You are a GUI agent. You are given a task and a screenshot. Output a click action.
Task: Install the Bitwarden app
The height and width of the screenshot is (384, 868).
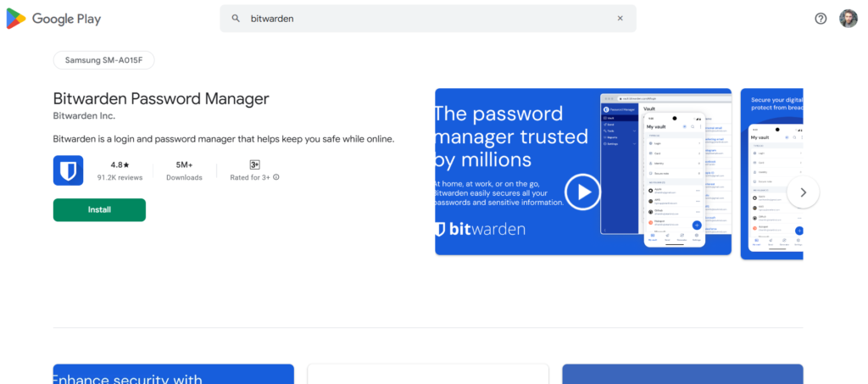[100, 209]
